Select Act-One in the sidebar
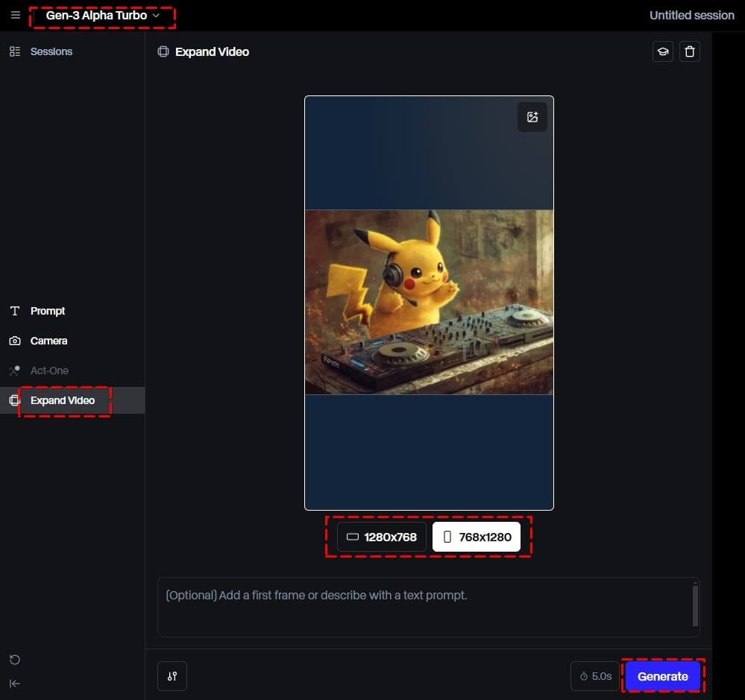The image size is (745, 700). click(x=49, y=371)
